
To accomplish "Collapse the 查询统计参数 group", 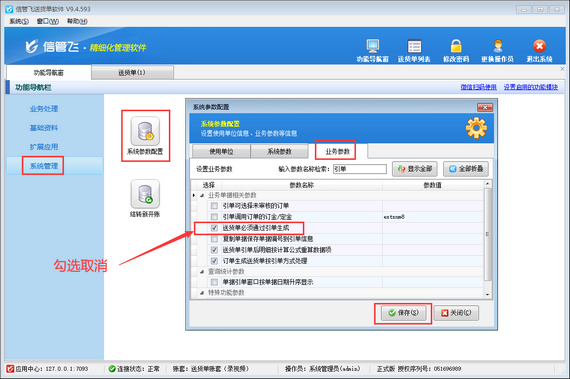I will pyautogui.click(x=202, y=272).
